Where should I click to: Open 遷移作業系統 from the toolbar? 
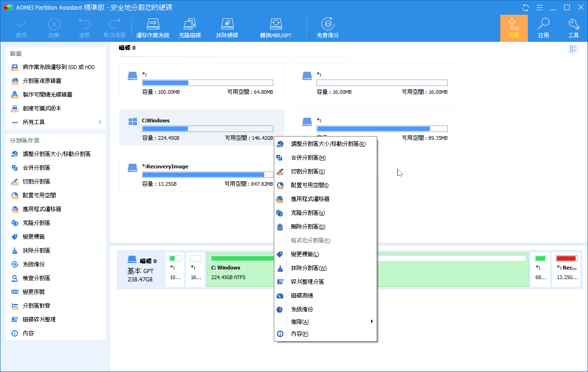[153, 29]
